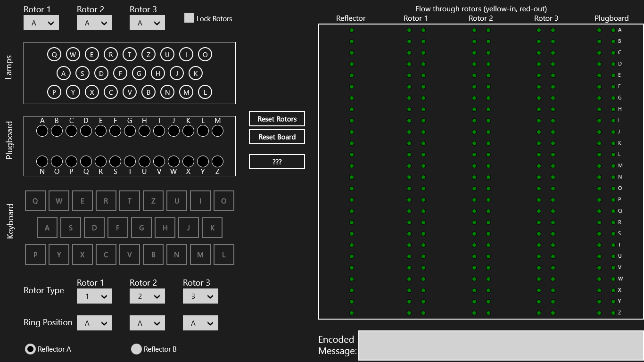Enable the Lock Rotors checkbox
The width and height of the screenshot is (644, 362).
(189, 18)
